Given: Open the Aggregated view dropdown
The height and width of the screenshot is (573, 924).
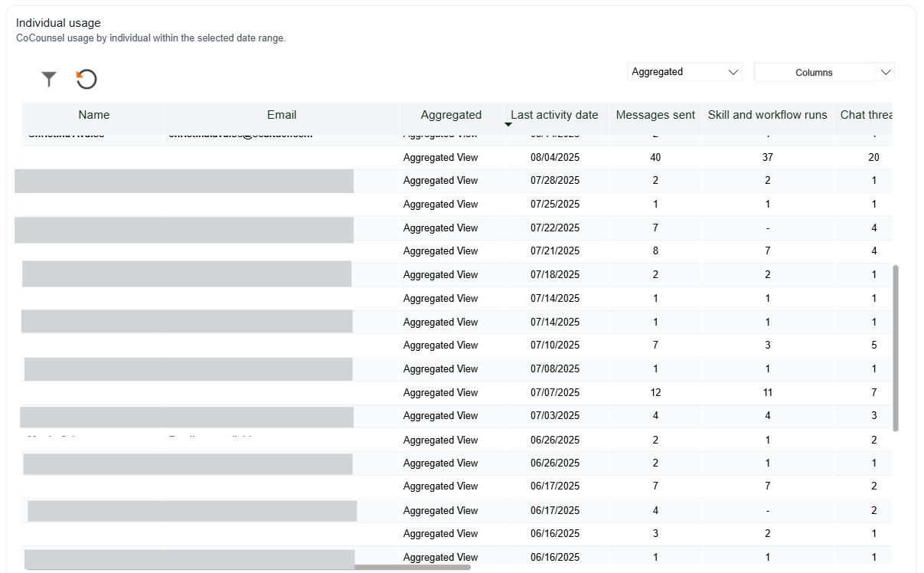Looking at the screenshot, I should coord(685,72).
